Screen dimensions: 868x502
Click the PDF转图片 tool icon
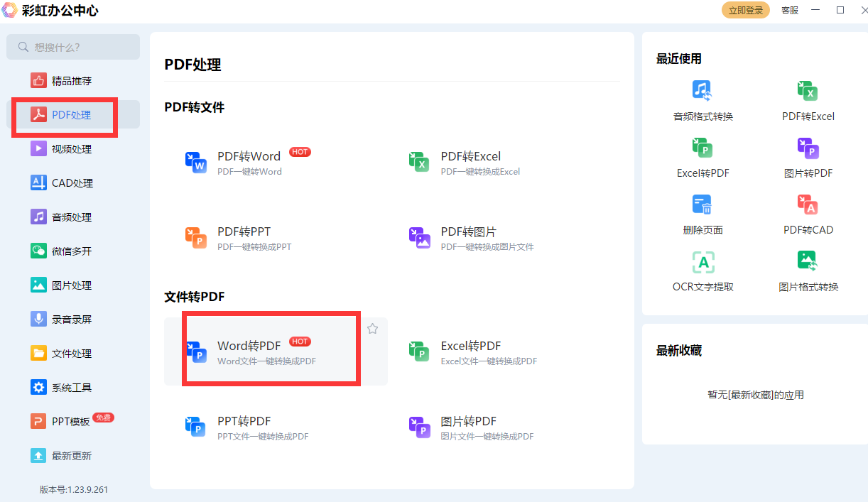click(x=419, y=238)
